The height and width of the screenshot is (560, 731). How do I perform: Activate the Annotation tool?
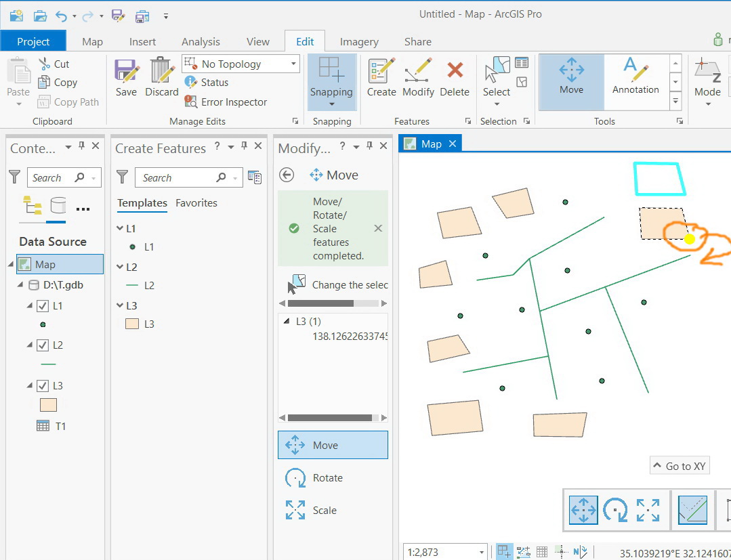point(635,77)
